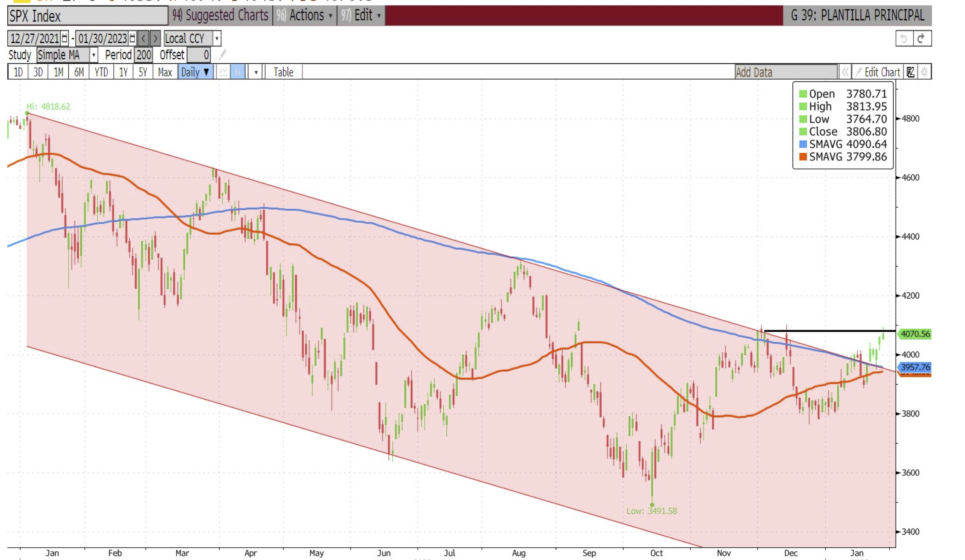Open the Suggested Charts menu
965x560 pixels.
220,16
